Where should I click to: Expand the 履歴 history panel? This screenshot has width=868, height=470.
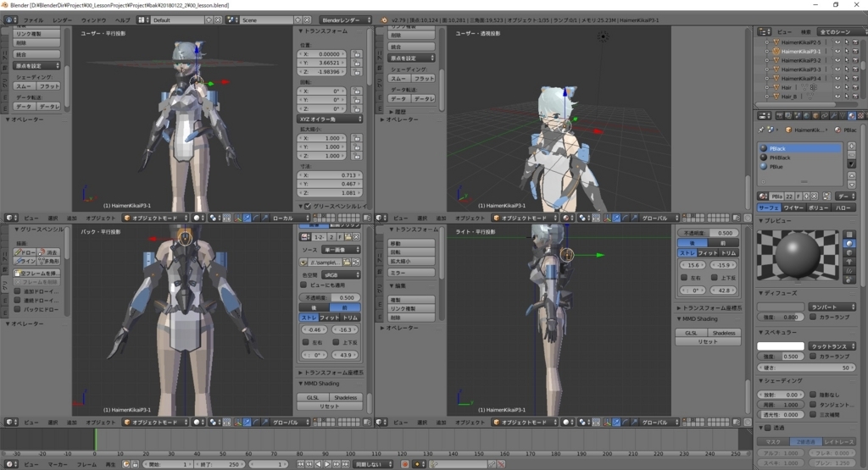point(398,112)
